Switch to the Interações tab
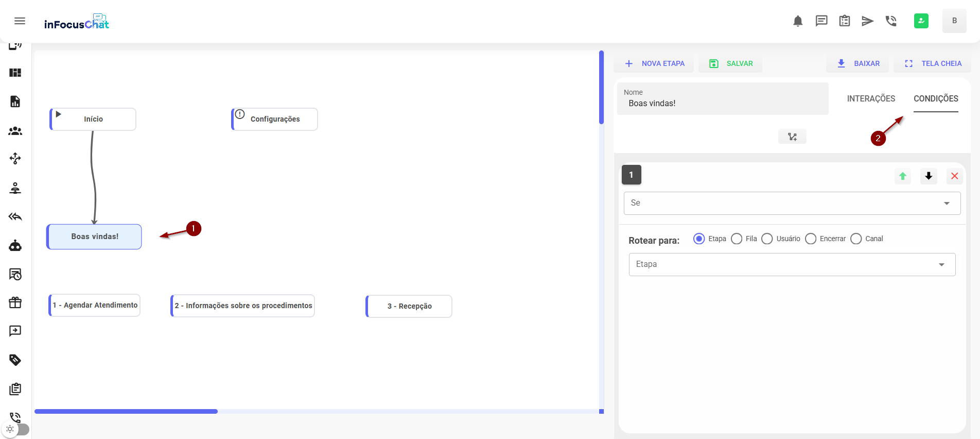980x439 pixels. (x=871, y=98)
